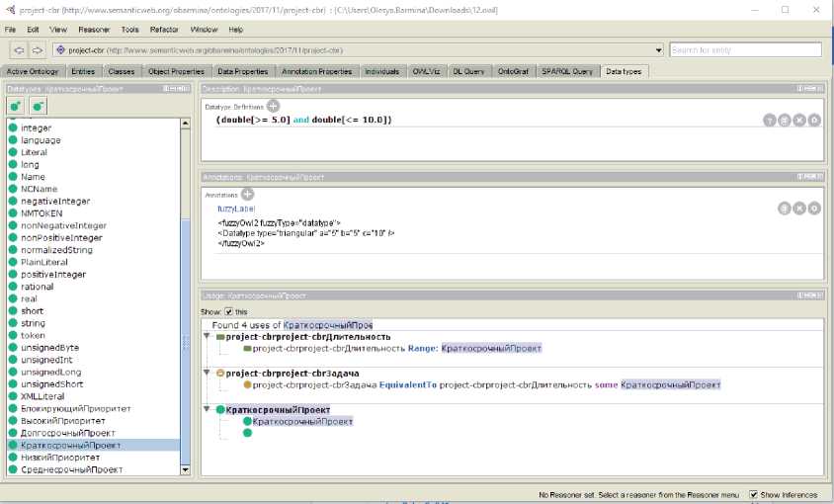
Task: Click the delete datatype button
Action: coord(38,106)
